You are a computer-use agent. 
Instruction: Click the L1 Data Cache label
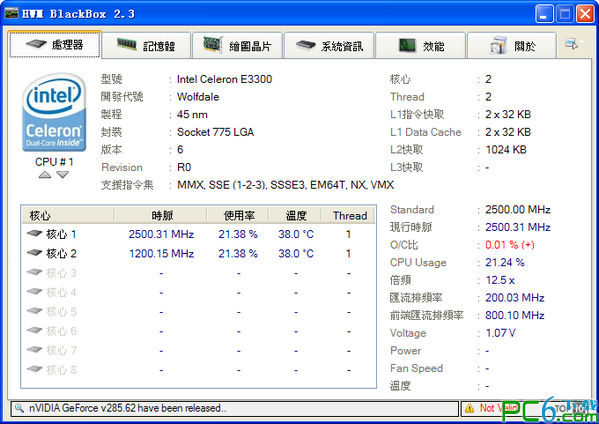click(x=426, y=132)
